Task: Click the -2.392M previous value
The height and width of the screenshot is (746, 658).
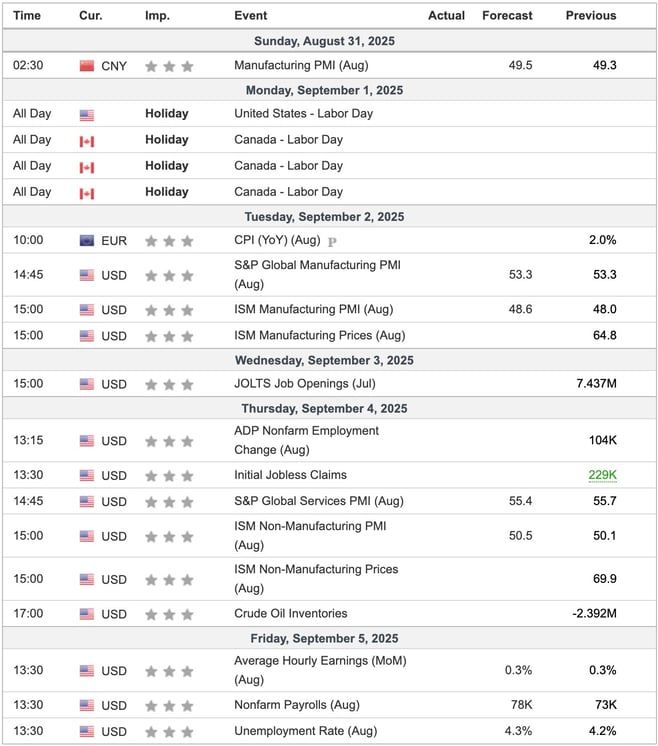Action: click(x=594, y=613)
